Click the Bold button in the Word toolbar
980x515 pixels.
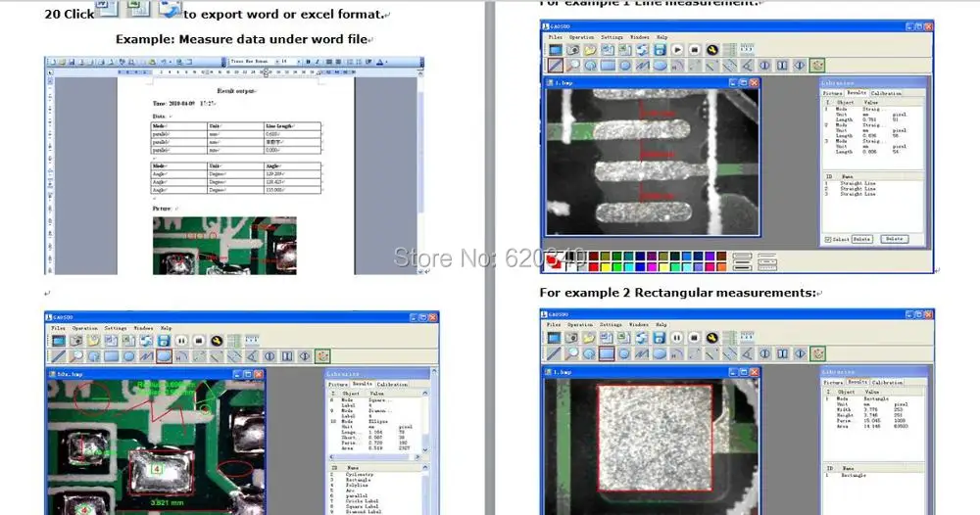[x=308, y=61]
